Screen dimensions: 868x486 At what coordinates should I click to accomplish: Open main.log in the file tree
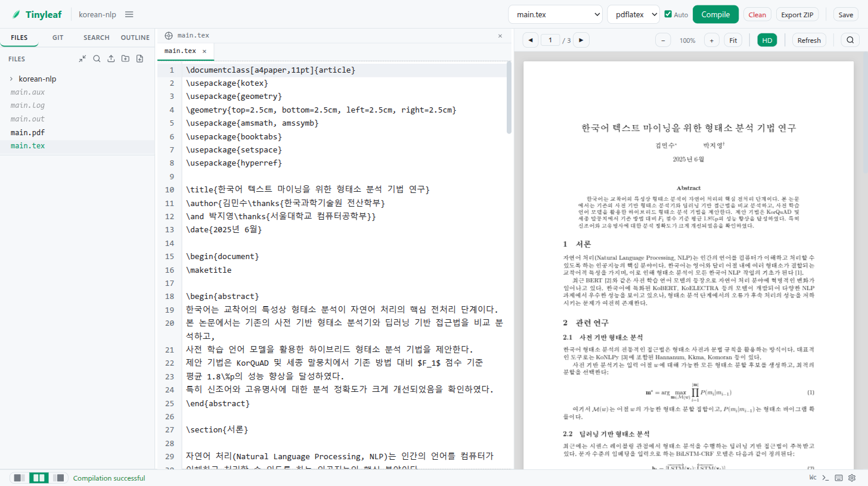(27, 105)
